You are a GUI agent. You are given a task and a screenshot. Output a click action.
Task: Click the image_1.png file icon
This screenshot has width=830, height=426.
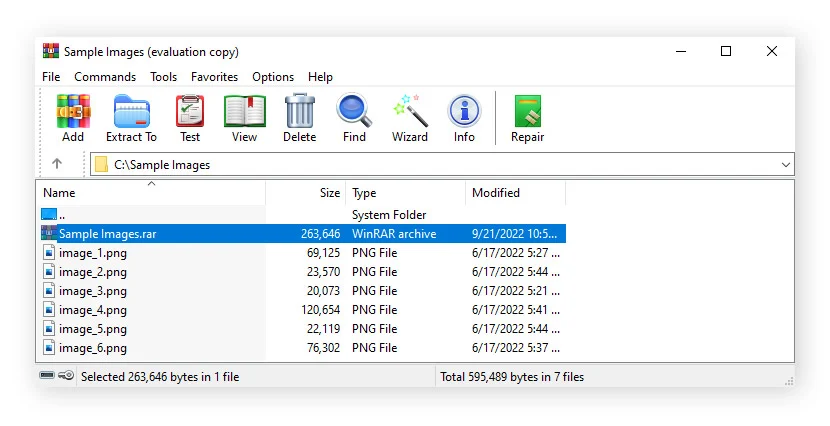[49, 252]
